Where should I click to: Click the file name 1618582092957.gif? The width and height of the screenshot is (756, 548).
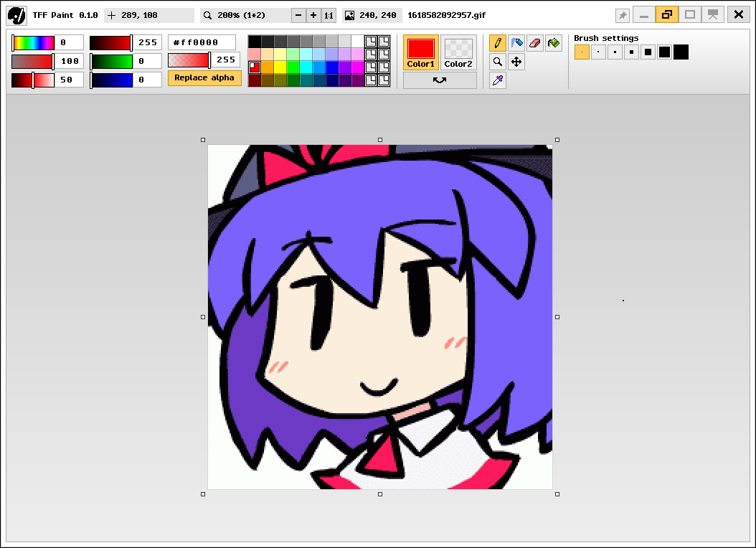click(446, 16)
